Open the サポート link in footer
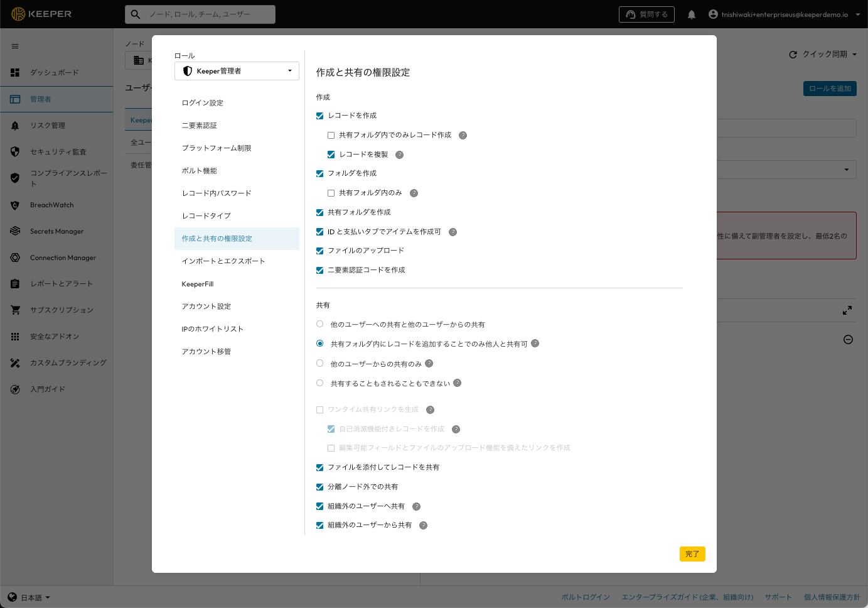Screen dimensions: 868x608 (x=778, y=597)
